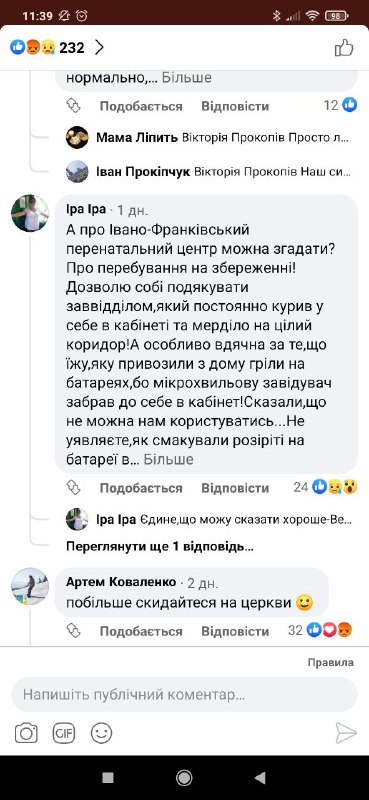
Task: Focus the Напишіть публічний коментар field
Action: click(x=184, y=695)
